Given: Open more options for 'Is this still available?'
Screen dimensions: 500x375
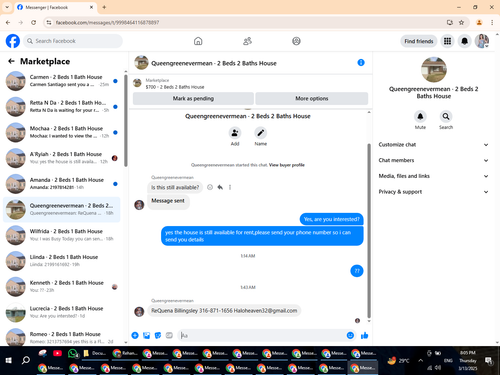Looking at the screenshot, I should click(x=230, y=187).
